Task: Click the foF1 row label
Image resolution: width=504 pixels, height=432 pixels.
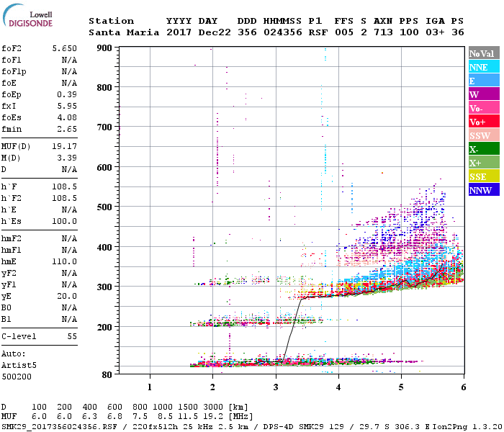Action: click(12, 60)
